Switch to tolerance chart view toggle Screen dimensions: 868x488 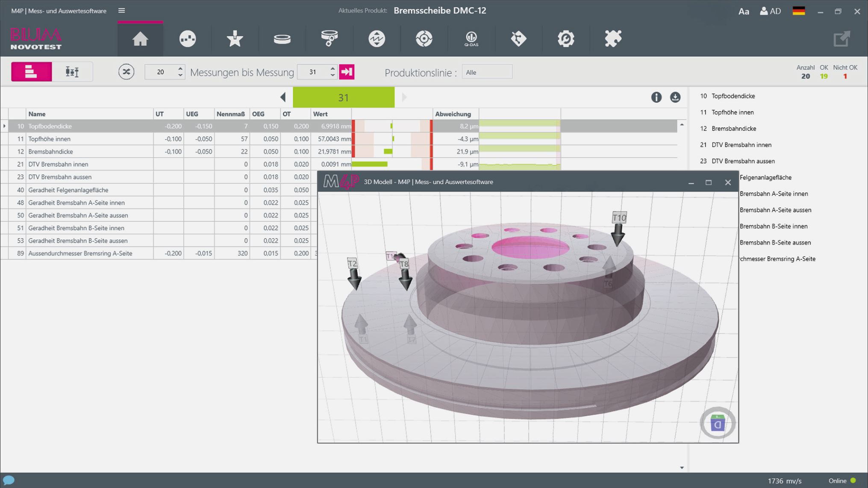point(72,72)
